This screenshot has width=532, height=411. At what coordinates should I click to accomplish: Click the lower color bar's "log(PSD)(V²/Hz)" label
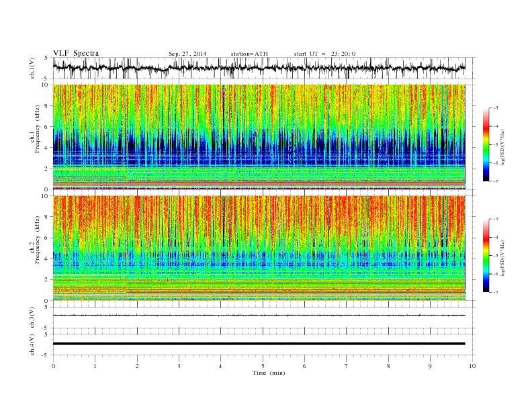click(x=502, y=257)
